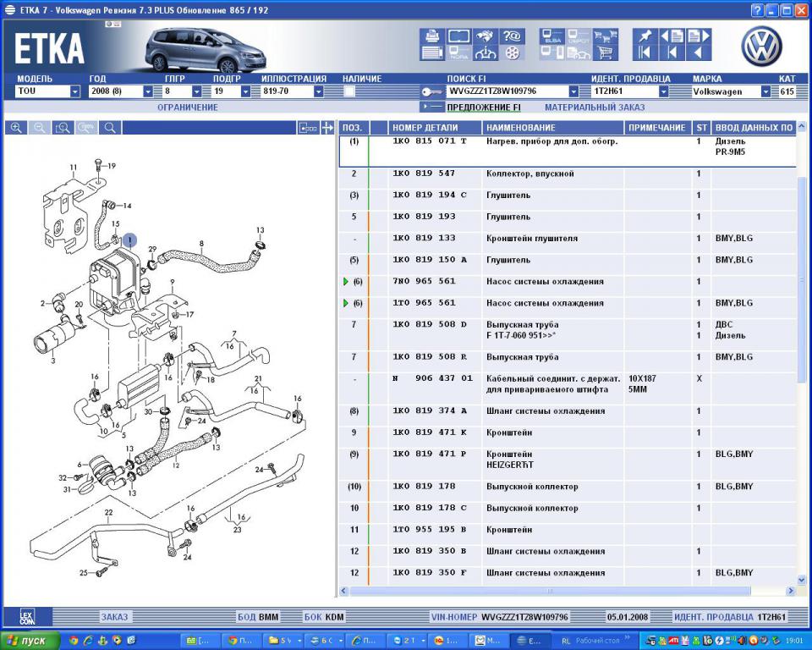Click the pushpin bookmark icon

(645, 36)
